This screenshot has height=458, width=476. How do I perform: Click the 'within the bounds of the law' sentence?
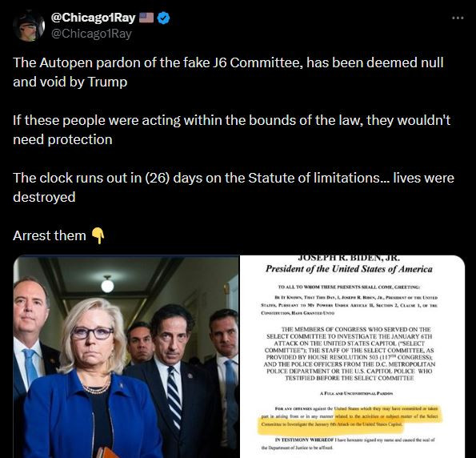[232, 130]
